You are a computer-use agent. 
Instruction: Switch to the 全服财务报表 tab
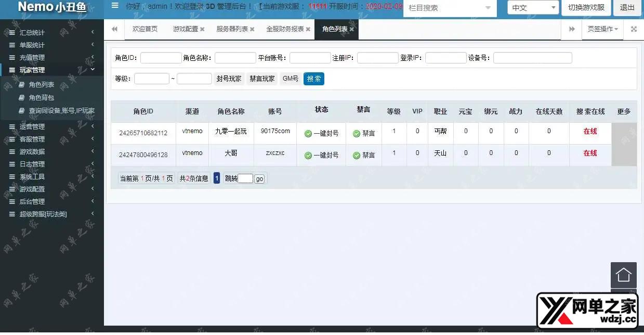tap(285, 29)
